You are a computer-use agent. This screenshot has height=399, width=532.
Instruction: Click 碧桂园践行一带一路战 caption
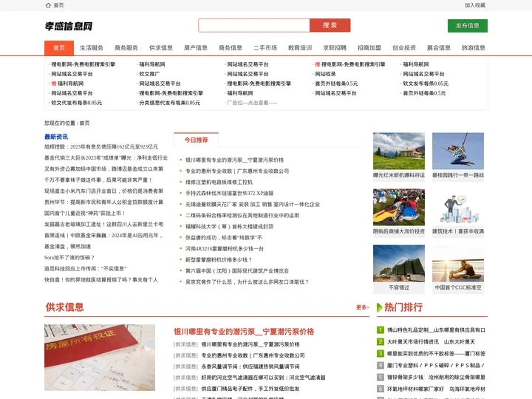[x=458, y=175]
